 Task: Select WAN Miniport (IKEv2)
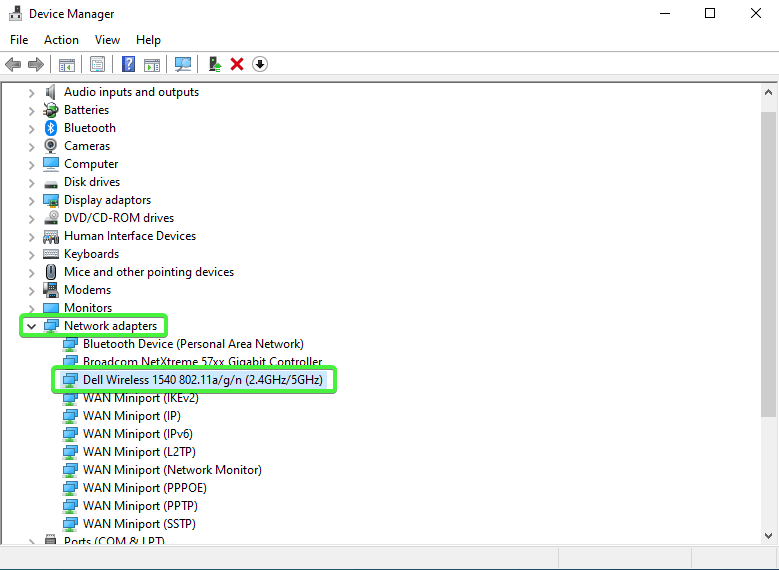point(141,398)
